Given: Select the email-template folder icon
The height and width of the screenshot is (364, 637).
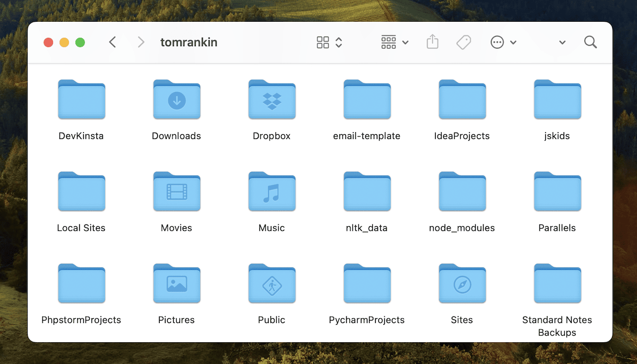Looking at the screenshot, I should click(x=367, y=99).
